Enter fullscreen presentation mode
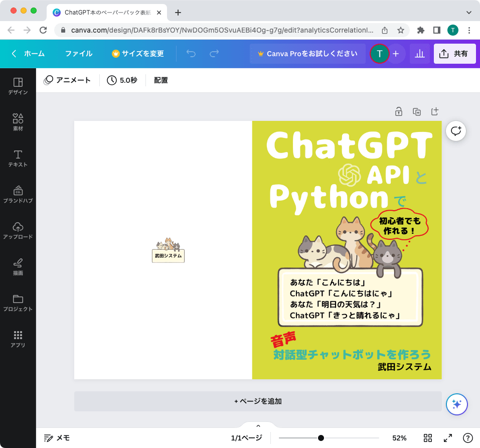 point(448,438)
